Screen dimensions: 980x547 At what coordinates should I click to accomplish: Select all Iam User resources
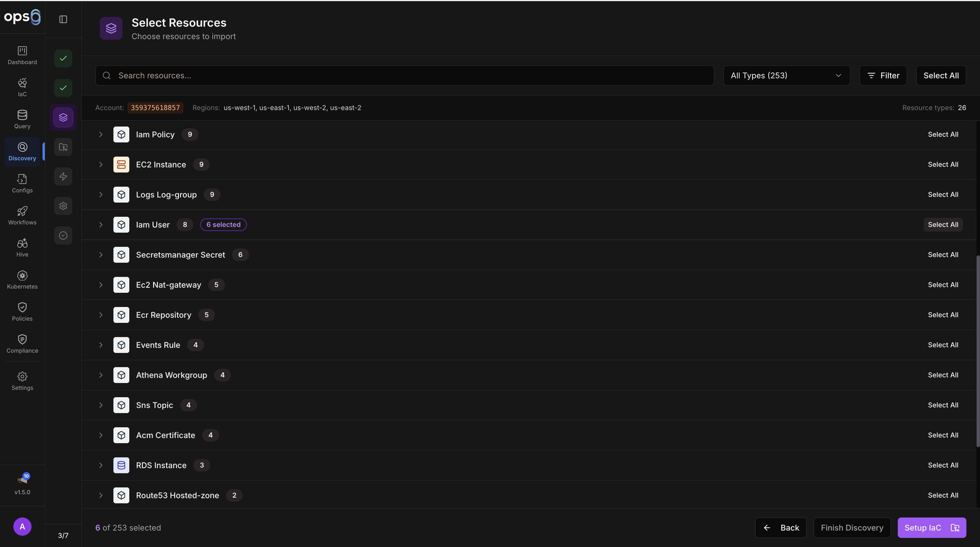click(x=943, y=225)
